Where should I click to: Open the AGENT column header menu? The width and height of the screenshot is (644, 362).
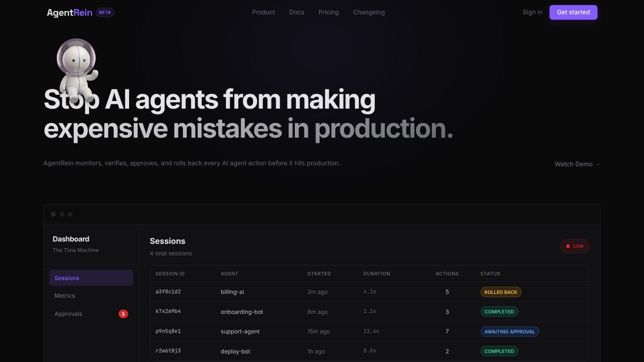229,273
